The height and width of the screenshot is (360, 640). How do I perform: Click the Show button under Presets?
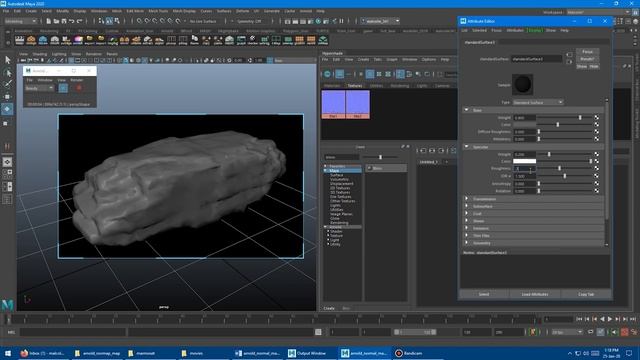coord(582,66)
